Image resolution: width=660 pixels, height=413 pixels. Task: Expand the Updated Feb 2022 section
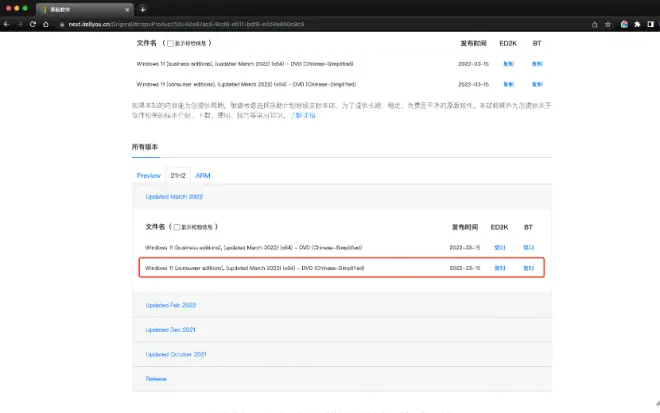(x=170, y=305)
